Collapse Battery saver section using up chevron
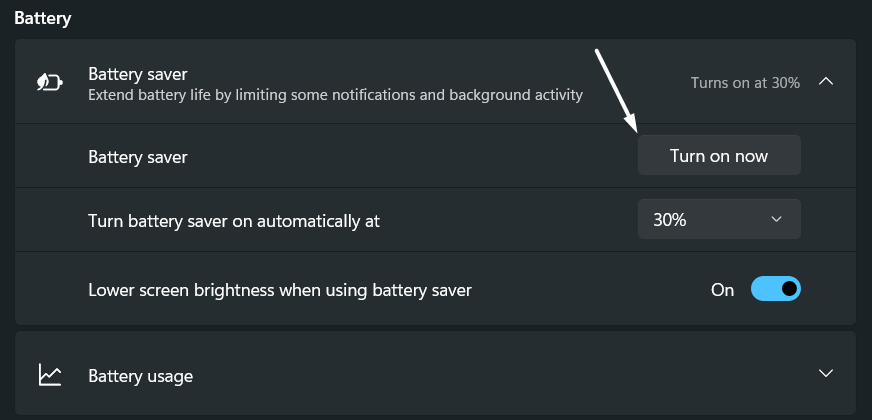The height and width of the screenshot is (420, 872). (x=826, y=82)
